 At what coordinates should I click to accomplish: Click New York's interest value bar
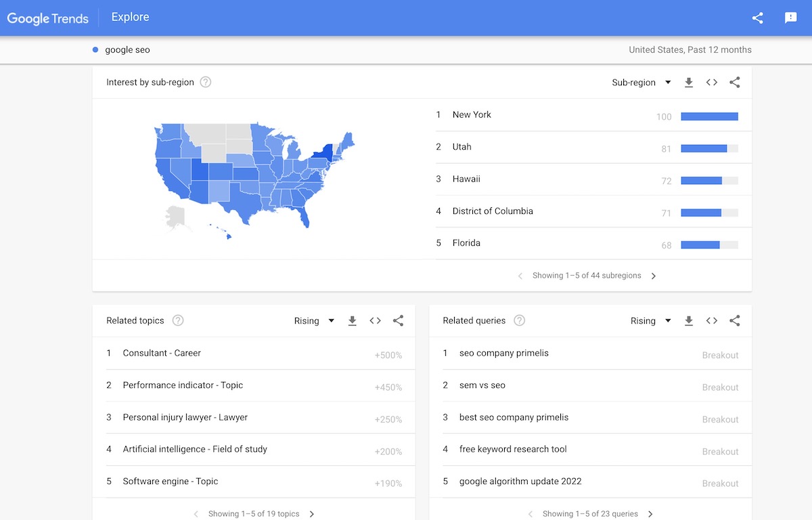tap(709, 116)
